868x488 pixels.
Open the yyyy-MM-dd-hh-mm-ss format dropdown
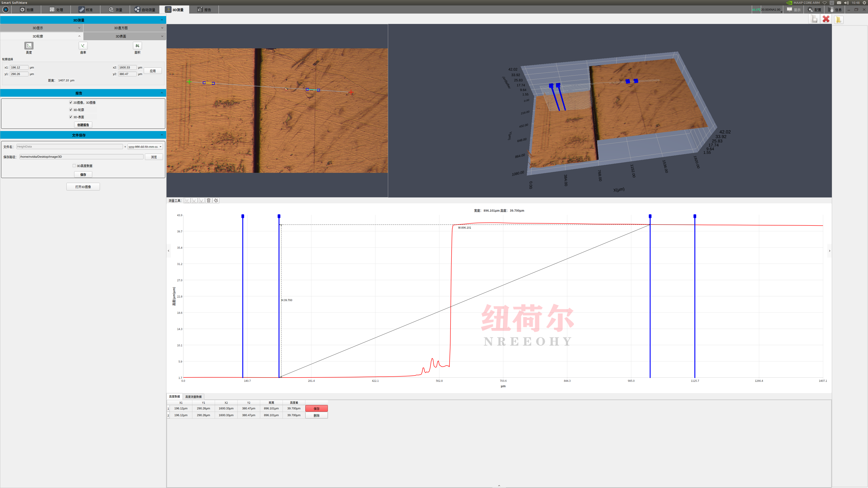click(145, 146)
